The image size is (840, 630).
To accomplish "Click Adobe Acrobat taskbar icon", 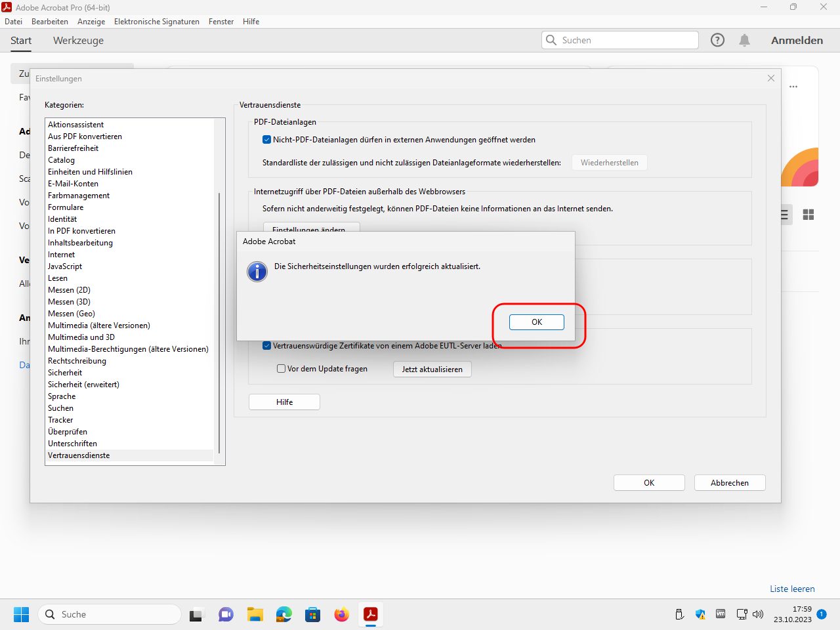I will pyautogui.click(x=371, y=614).
